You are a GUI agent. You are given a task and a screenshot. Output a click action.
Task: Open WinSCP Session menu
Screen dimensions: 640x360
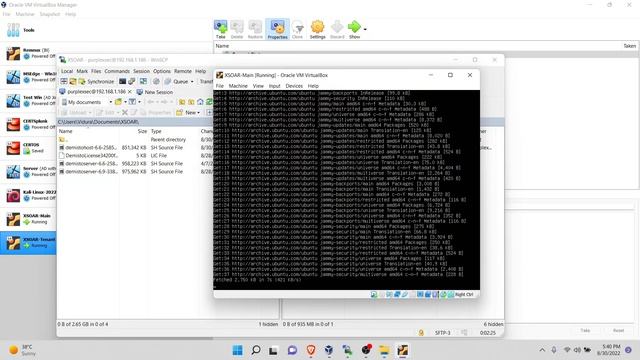tap(141, 71)
